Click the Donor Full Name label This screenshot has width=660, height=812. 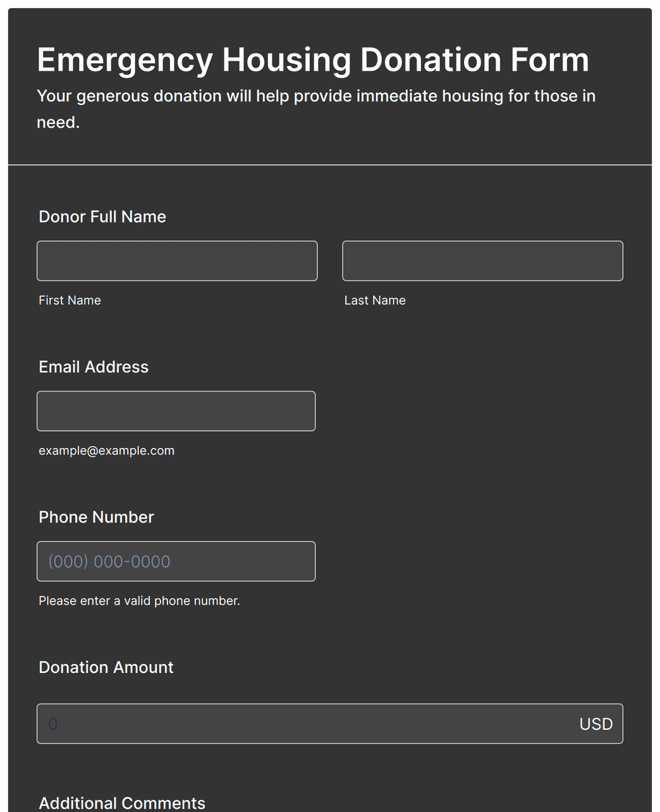point(102,217)
